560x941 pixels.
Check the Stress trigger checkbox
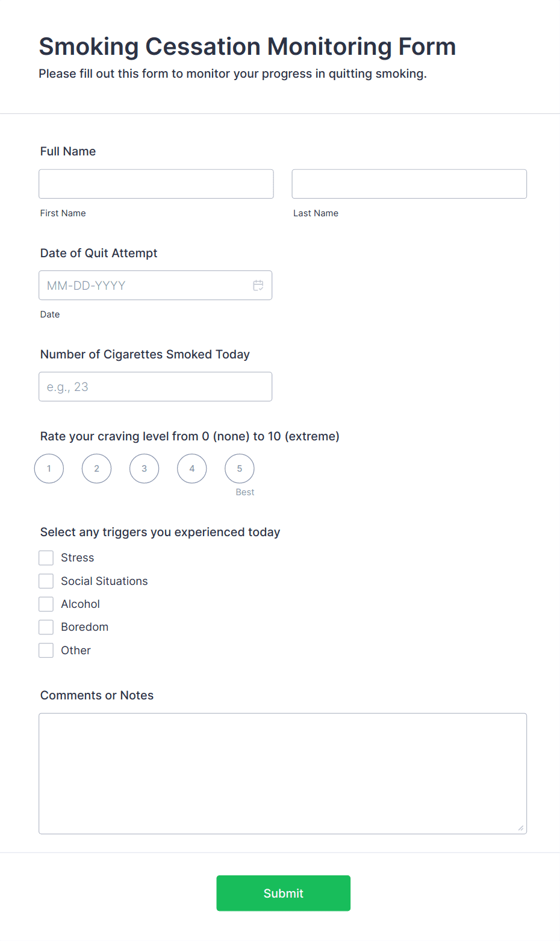(x=46, y=558)
